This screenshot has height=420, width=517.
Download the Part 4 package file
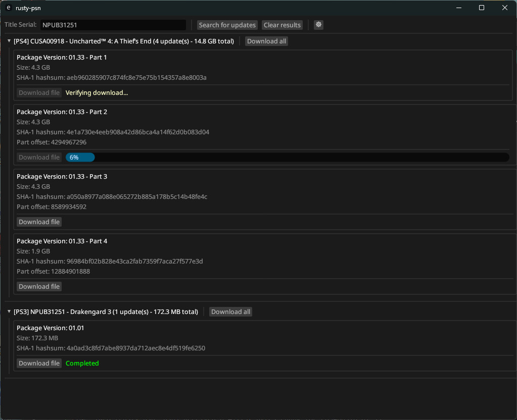pyautogui.click(x=39, y=287)
